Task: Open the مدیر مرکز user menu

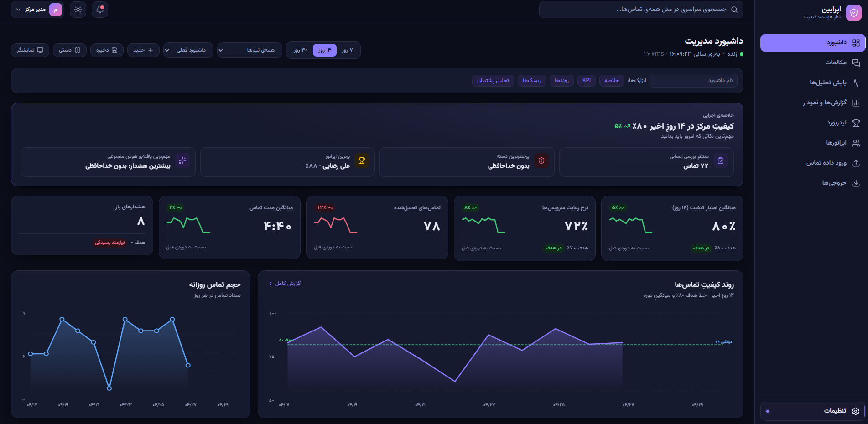Action: click(x=38, y=10)
